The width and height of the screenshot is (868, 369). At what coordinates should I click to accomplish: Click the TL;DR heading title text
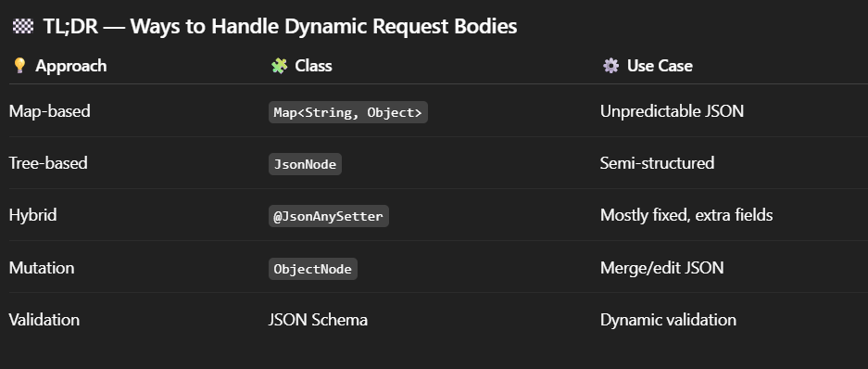click(x=280, y=26)
